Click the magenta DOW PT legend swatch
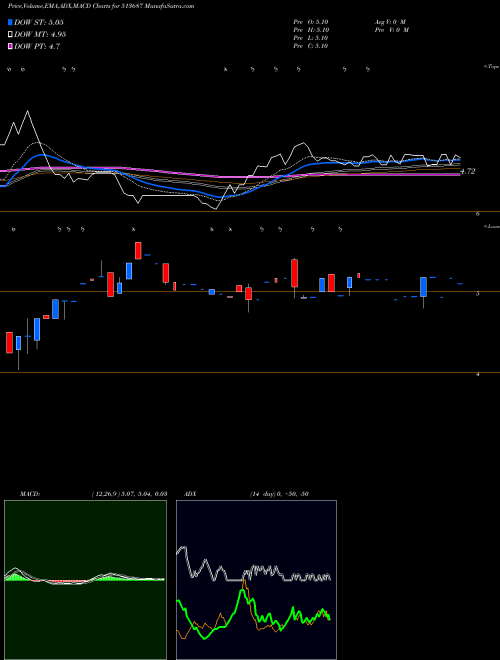This screenshot has width=500, height=660. pyautogui.click(x=10, y=47)
